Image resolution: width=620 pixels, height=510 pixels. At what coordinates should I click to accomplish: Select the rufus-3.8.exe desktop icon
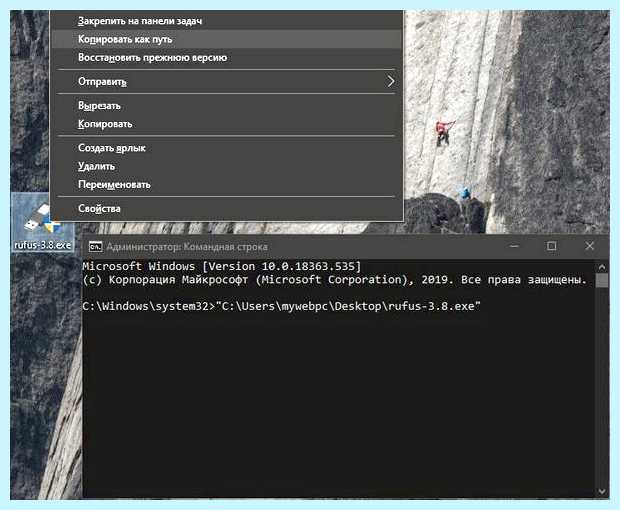click(x=42, y=220)
